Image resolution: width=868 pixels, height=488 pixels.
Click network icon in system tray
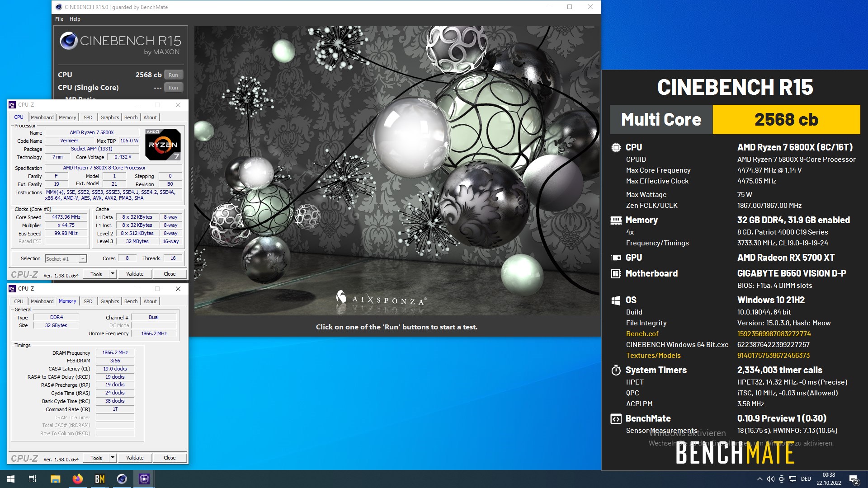(x=793, y=479)
